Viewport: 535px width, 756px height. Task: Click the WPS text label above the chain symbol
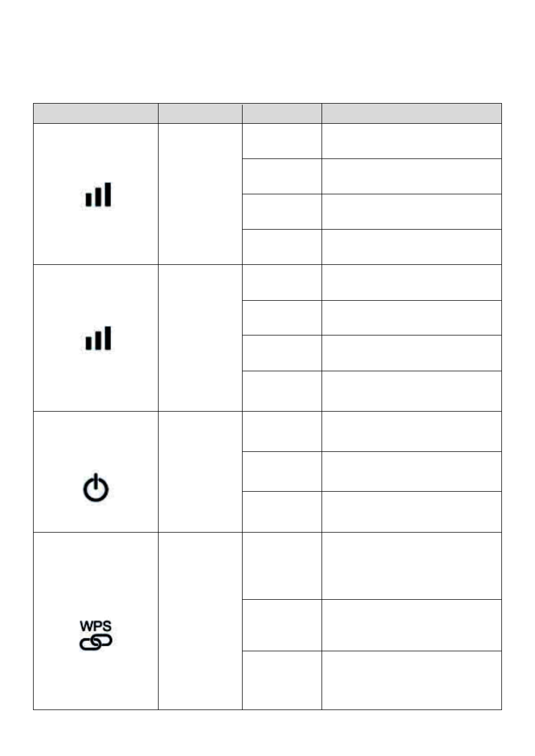tap(96, 626)
